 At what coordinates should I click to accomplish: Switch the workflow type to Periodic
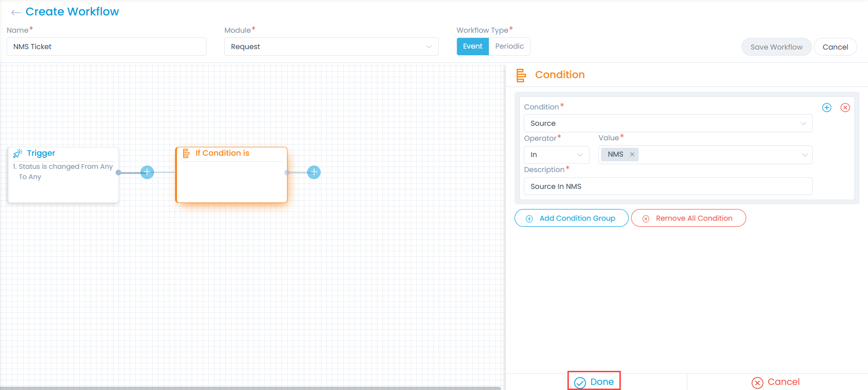point(509,46)
